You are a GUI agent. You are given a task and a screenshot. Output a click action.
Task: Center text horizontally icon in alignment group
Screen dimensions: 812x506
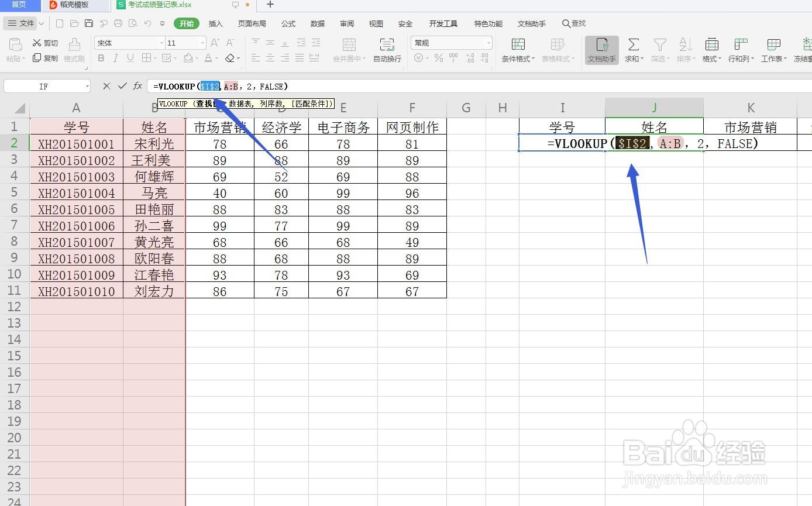(270, 58)
